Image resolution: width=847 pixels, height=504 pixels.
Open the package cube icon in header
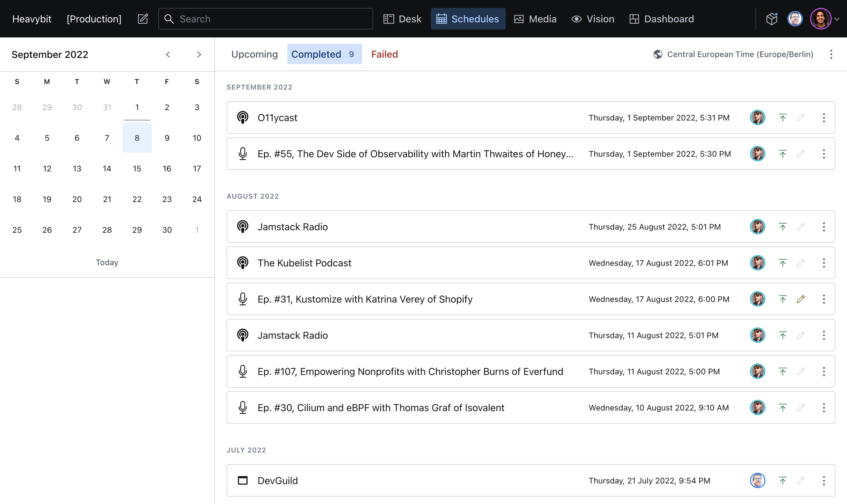(x=772, y=19)
